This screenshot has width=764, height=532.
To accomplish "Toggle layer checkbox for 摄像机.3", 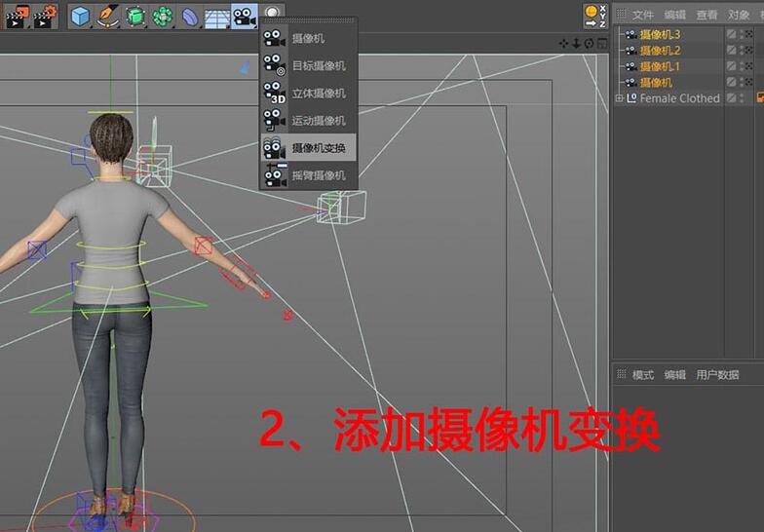I will [731, 34].
